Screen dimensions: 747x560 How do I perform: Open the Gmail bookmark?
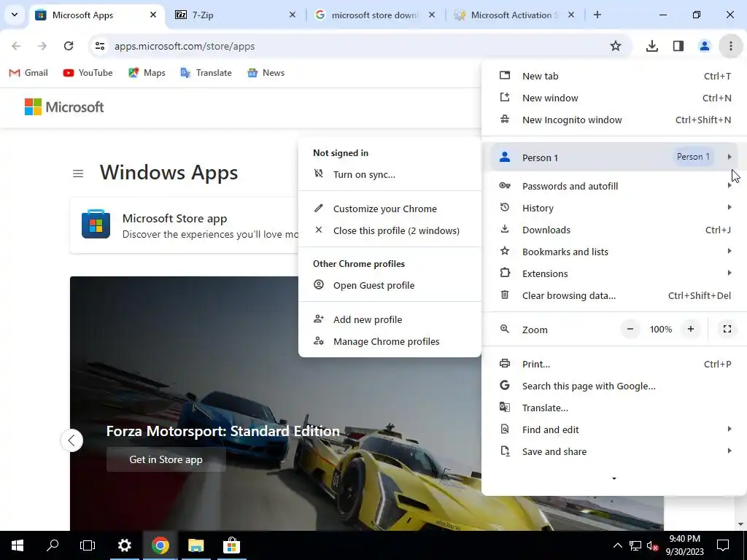click(x=28, y=73)
